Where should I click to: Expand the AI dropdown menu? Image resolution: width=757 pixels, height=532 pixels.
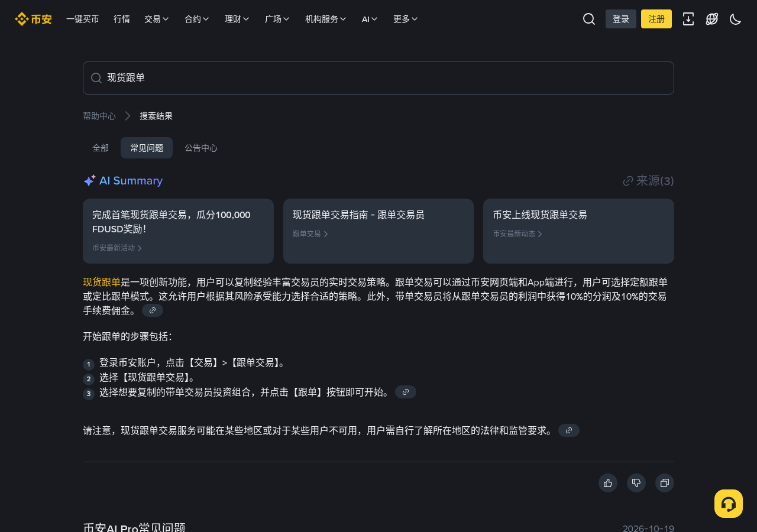coord(370,19)
